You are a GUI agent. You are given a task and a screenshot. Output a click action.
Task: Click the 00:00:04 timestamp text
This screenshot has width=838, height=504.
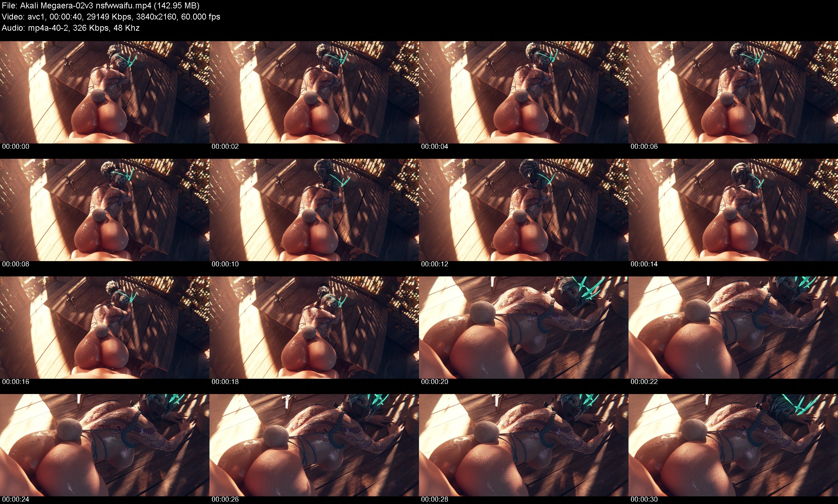(435, 147)
